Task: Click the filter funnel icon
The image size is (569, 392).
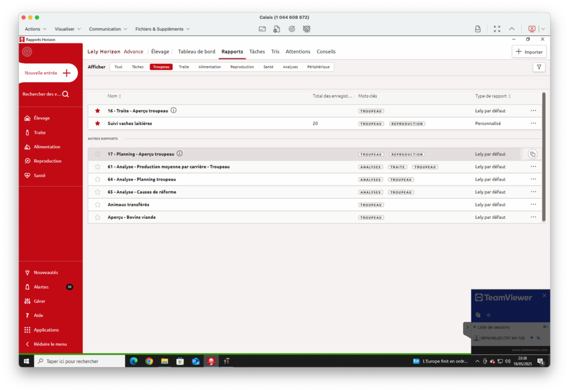Action: tap(539, 67)
